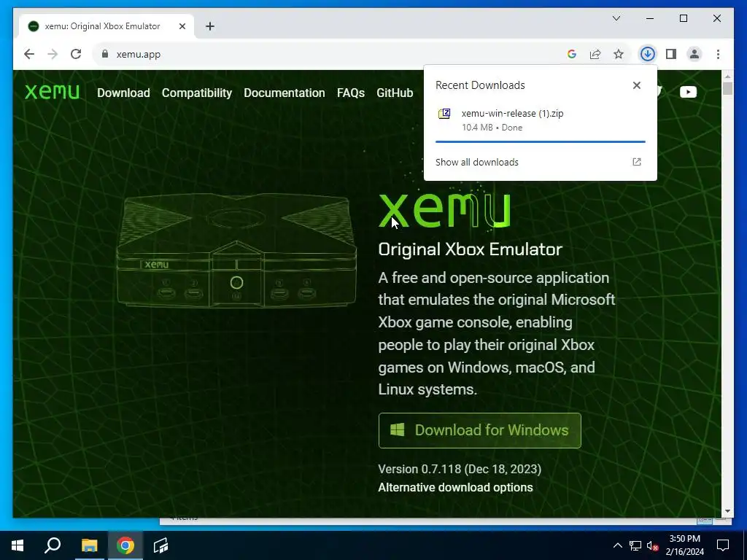
Task: Open the Google icon in the address bar
Action: (x=572, y=54)
